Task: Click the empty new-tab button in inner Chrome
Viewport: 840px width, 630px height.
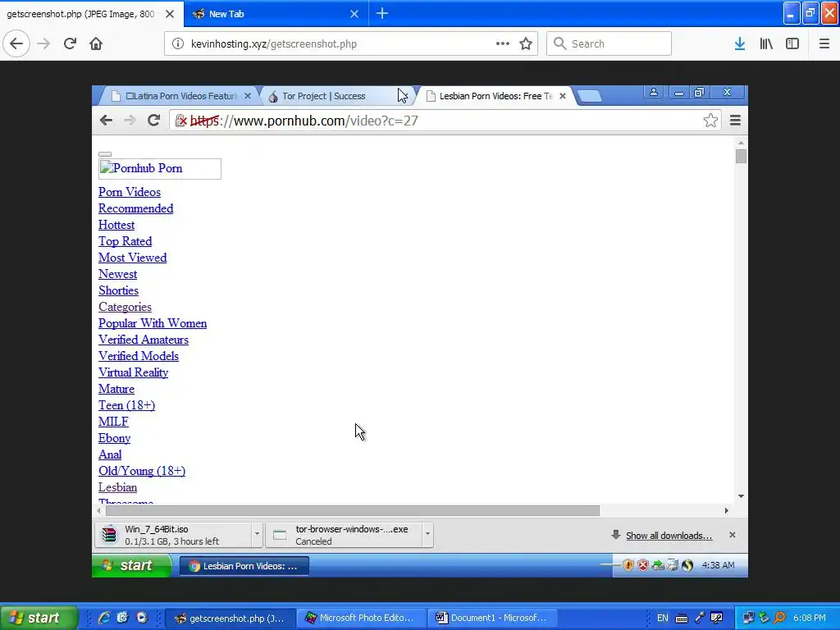Action: tap(590, 96)
